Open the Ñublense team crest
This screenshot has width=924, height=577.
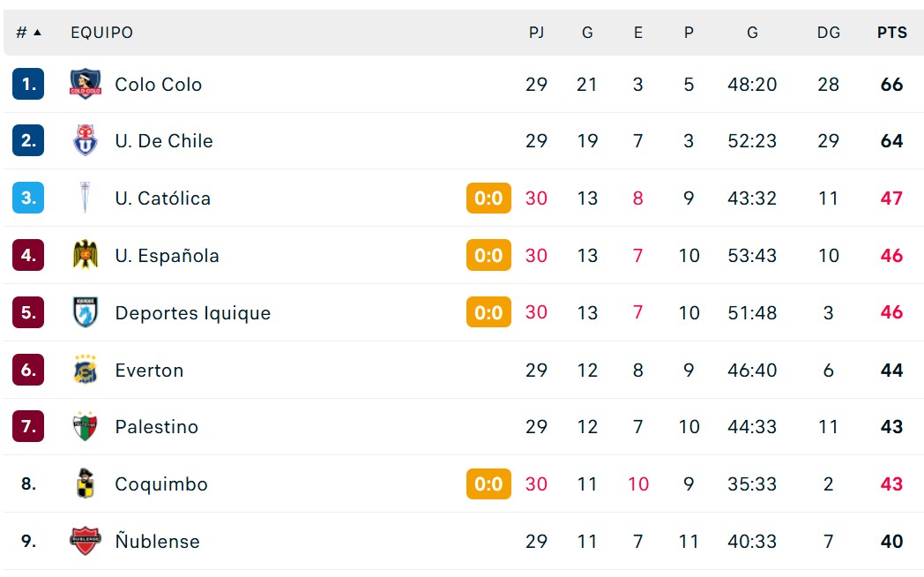(x=86, y=541)
